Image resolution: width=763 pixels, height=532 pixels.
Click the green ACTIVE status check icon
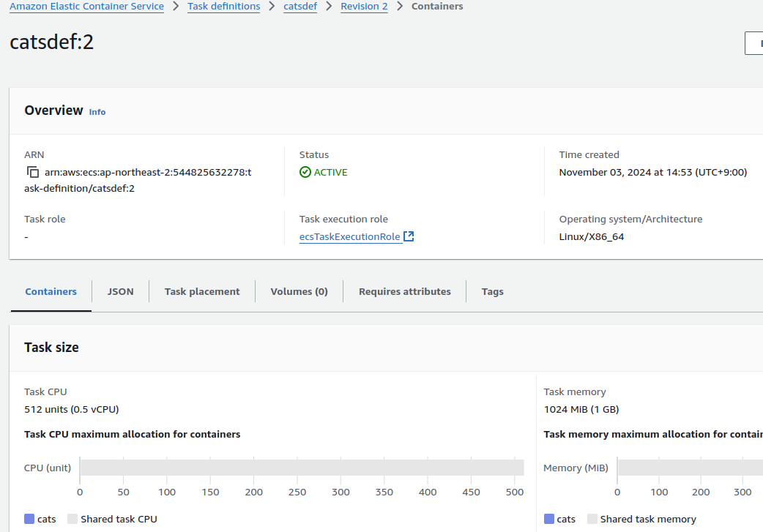click(305, 173)
